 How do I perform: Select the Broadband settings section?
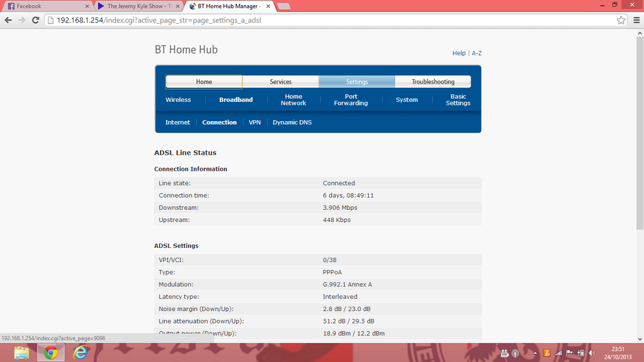236,100
